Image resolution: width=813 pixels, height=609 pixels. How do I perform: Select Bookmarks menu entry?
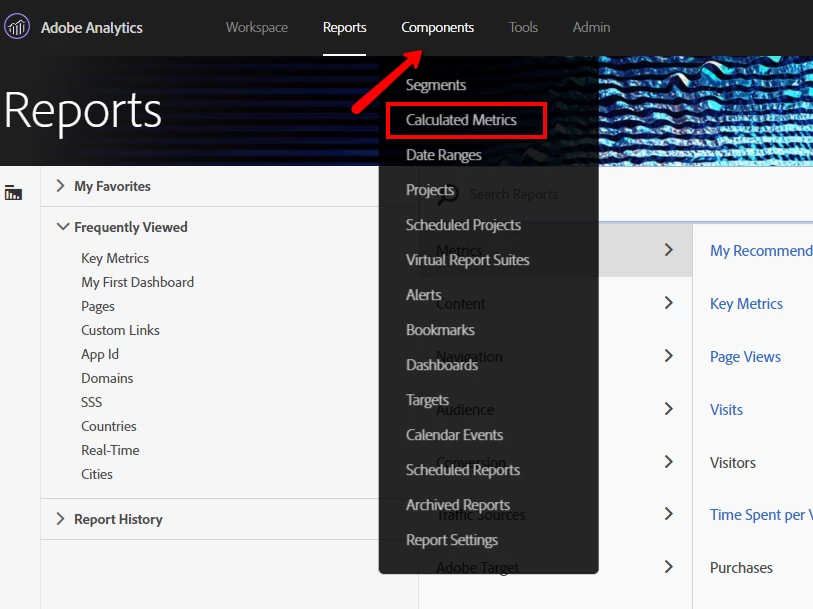click(x=440, y=330)
